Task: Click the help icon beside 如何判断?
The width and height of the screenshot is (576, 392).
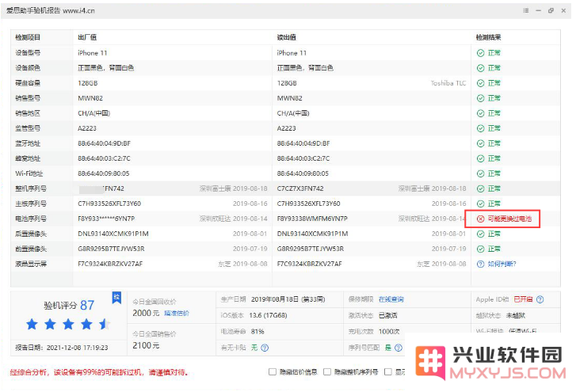Action: coord(480,264)
